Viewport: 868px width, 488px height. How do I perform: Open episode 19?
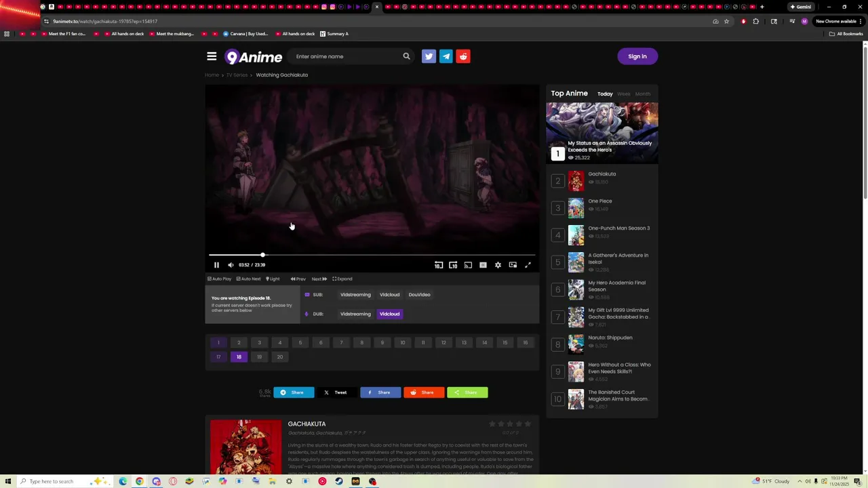point(259,357)
